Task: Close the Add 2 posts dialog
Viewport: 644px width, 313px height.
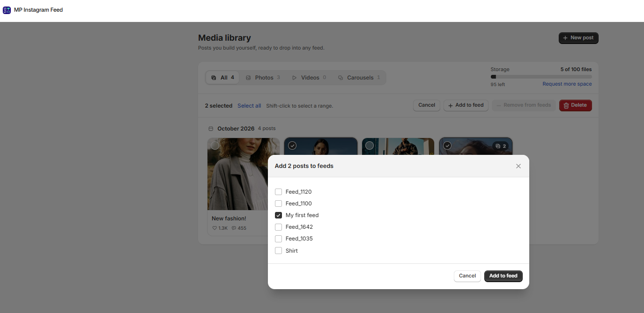Action: (x=518, y=166)
